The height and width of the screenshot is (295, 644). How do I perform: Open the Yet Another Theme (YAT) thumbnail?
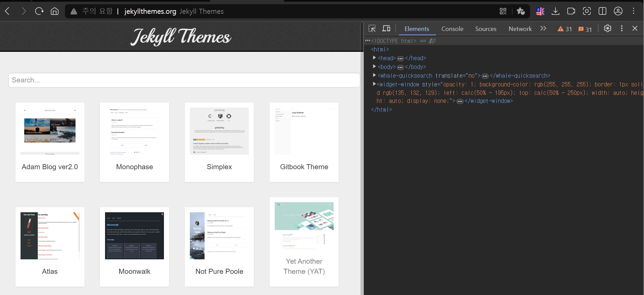304,226
